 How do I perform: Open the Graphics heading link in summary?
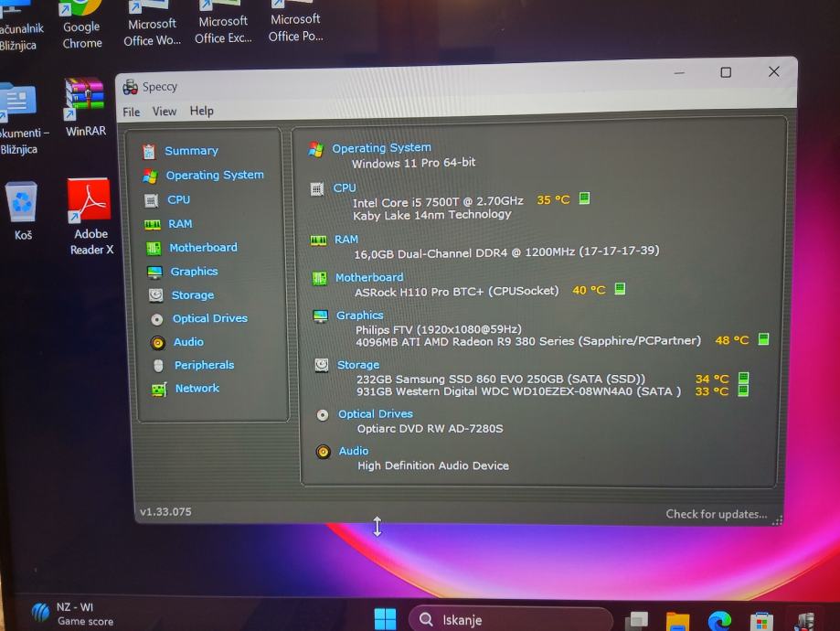(359, 315)
